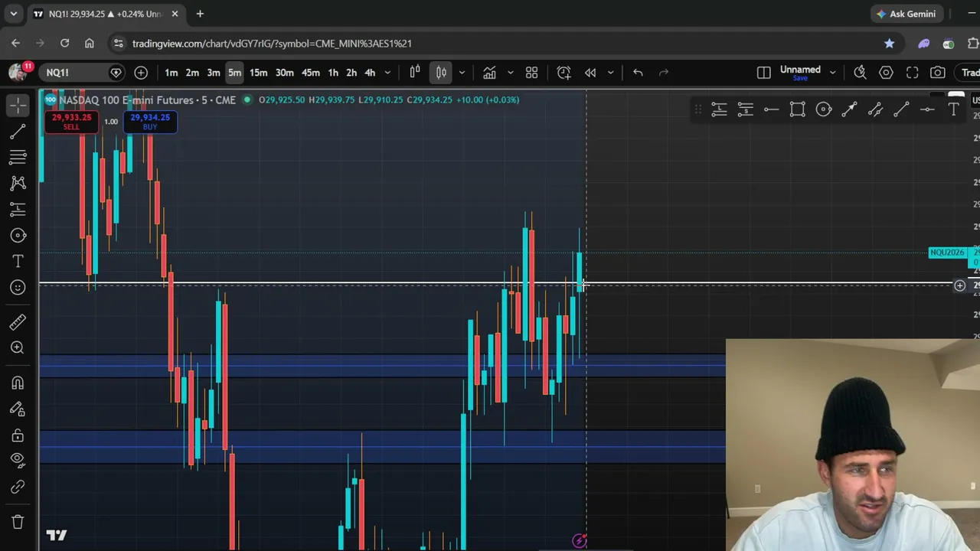
Task: Select the 5m timeframe
Action: 234,73
